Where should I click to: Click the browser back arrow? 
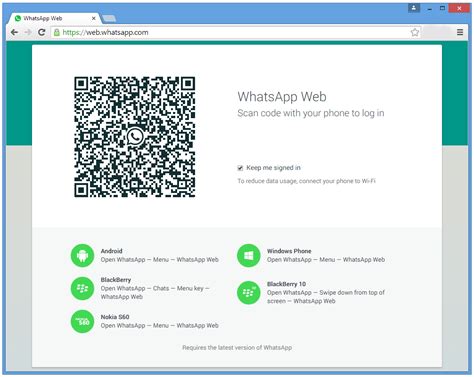tap(14, 32)
